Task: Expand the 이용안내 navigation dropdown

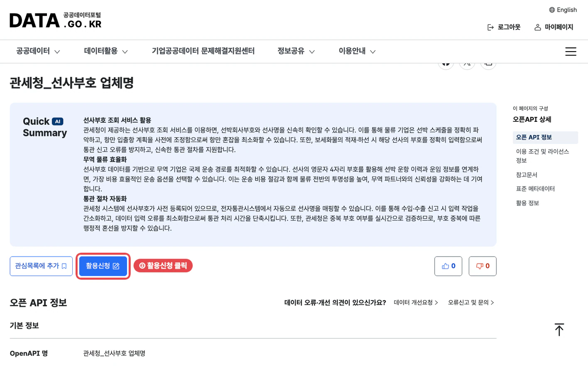Action: pyautogui.click(x=357, y=51)
